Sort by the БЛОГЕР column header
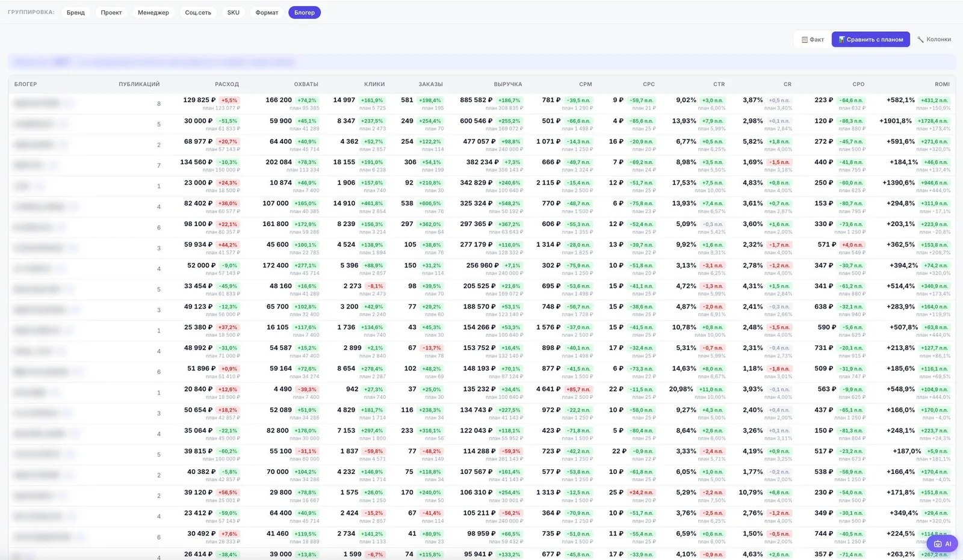Screen dimensions: 963x560 pos(26,84)
